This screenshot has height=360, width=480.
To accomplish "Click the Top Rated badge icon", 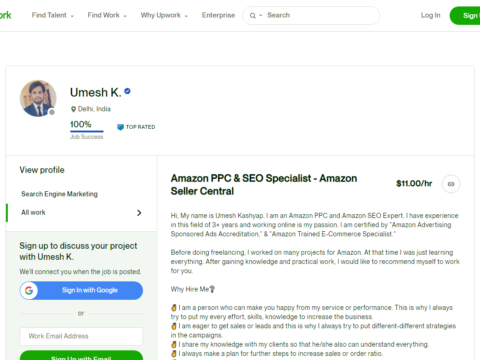I will point(120,127).
